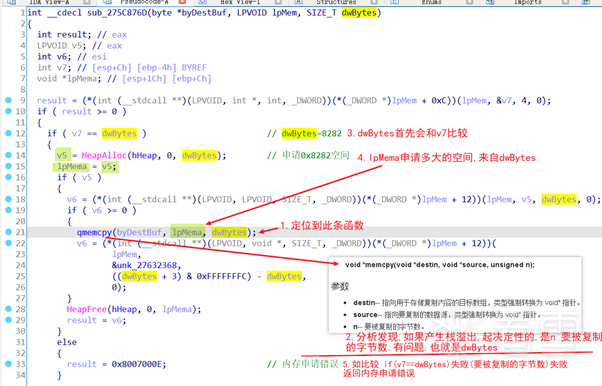Click the qmemcpy call on line 21
Screen dimensions: 602x386
(94, 232)
